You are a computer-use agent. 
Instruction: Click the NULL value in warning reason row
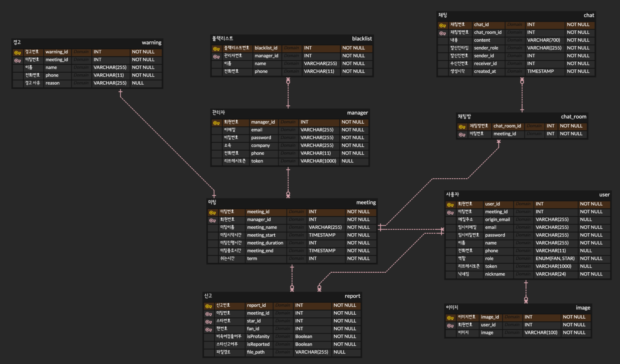pos(137,83)
